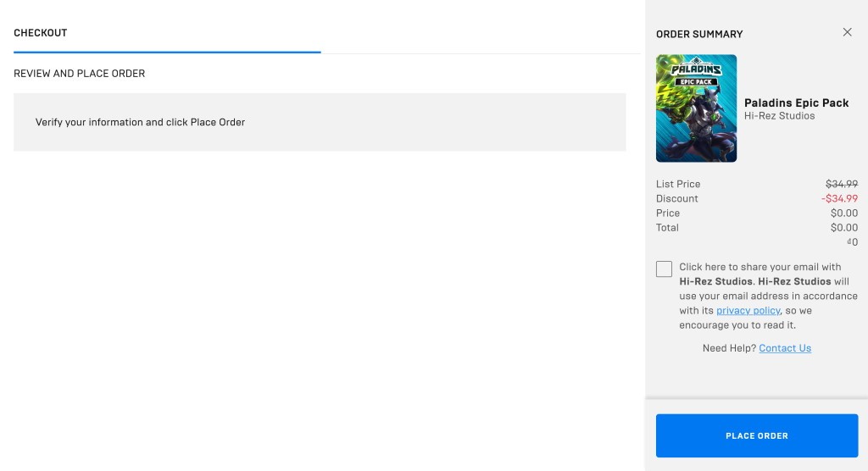Click the Order Summary heading
This screenshot has width=868, height=471.
pos(699,35)
